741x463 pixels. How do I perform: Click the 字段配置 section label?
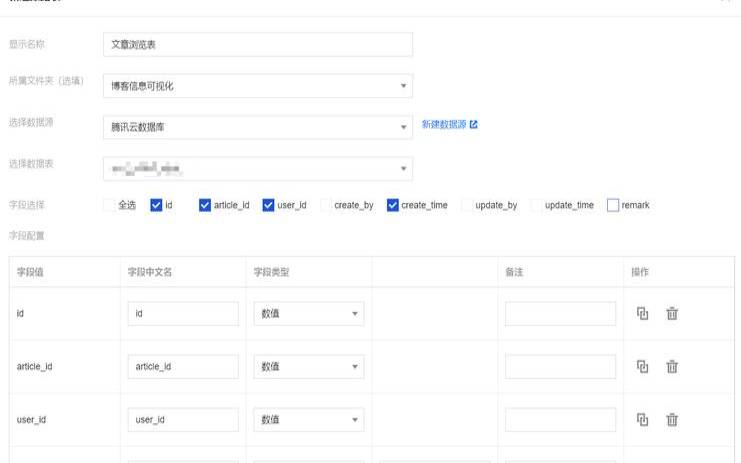coord(26,235)
